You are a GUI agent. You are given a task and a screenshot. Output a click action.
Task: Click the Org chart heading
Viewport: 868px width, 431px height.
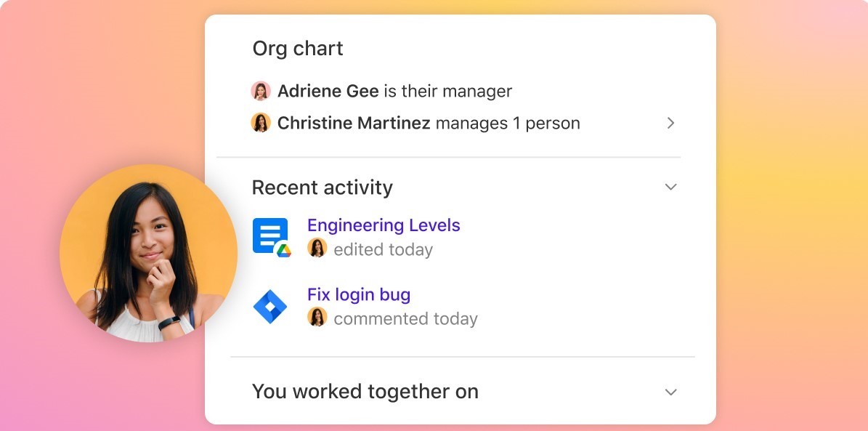[298, 49]
